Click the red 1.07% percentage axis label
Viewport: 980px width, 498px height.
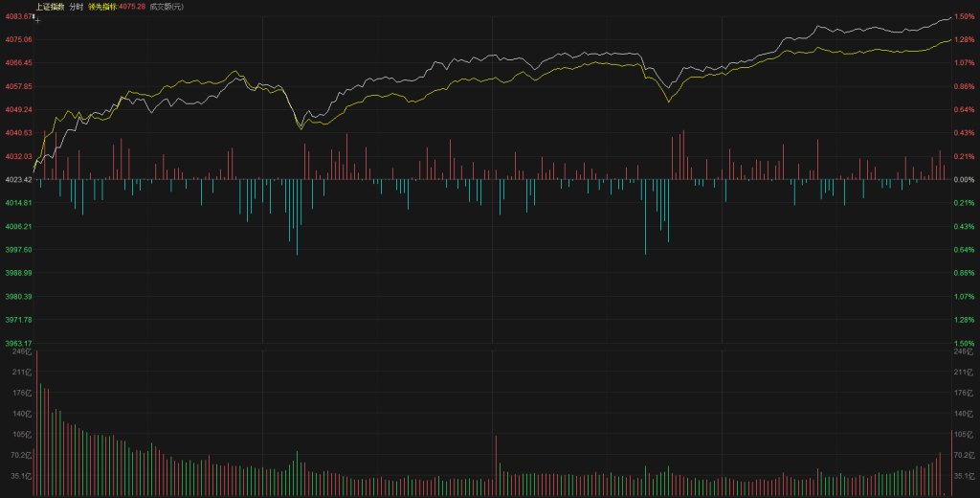(963, 63)
